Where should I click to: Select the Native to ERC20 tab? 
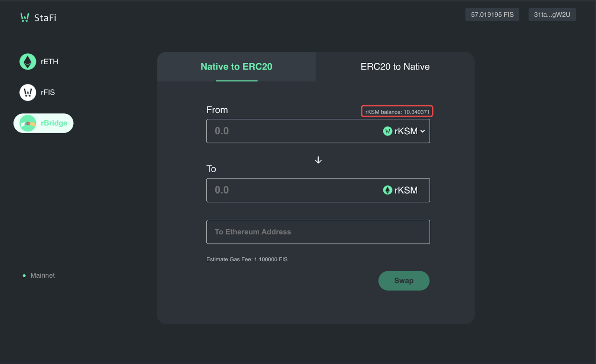(x=236, y=67)
